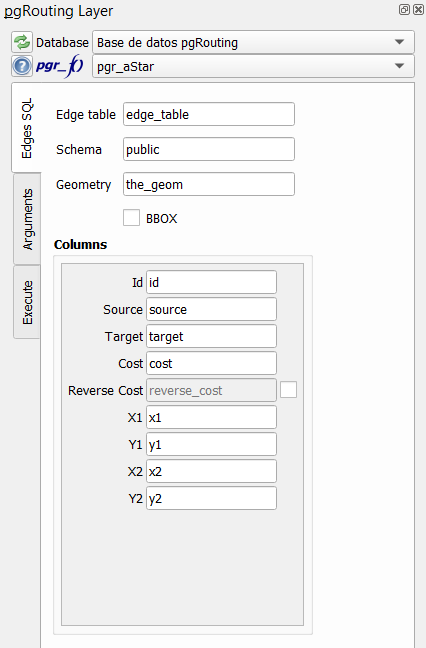Image resolution: width=426 pixels, height=648 pixels.
Task: Open the blue help question mark icon
Action: pyautogui.click(x=21, y=66)
